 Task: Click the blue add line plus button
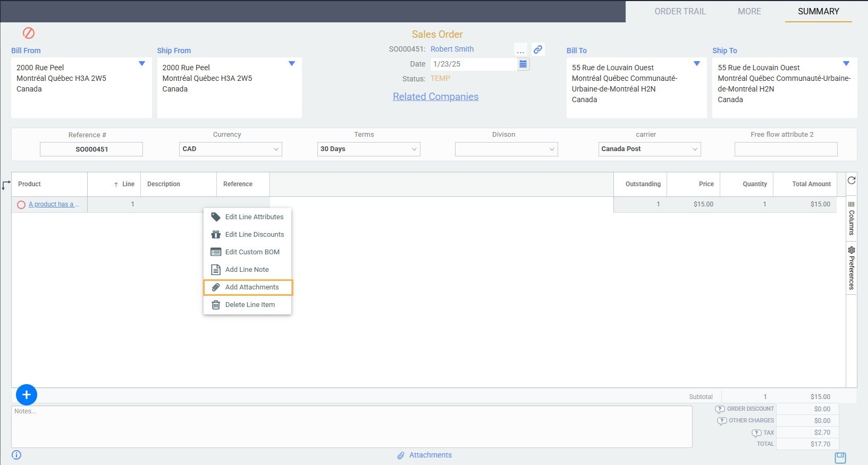27,395
